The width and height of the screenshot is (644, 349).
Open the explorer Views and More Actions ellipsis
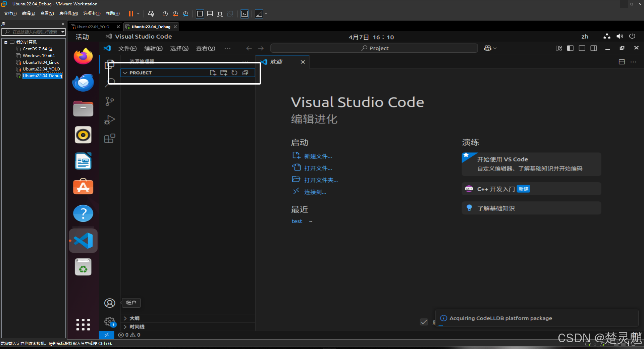coord(246,62)
